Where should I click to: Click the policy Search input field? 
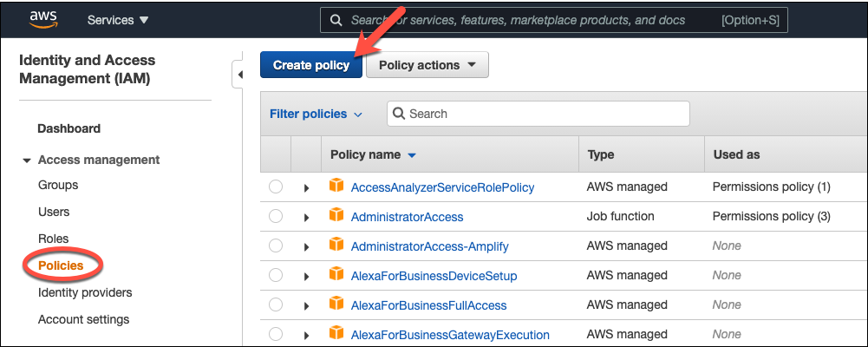(538, 114)
